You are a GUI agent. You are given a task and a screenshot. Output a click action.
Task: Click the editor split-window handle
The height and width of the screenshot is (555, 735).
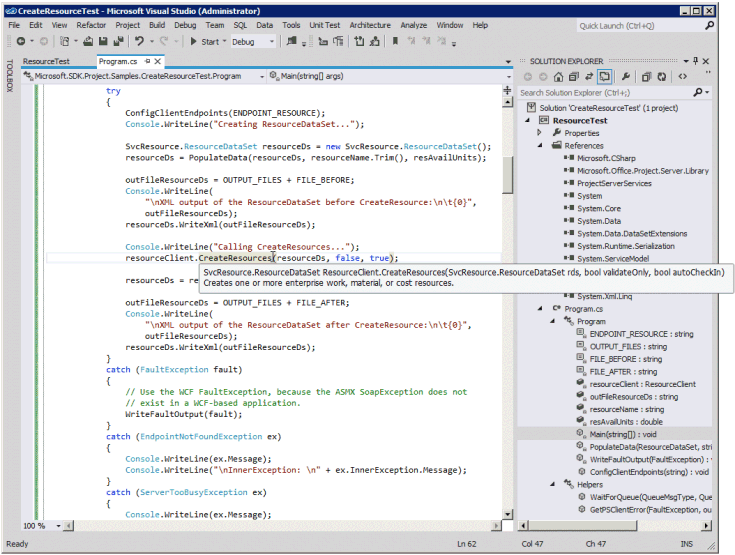507,90
